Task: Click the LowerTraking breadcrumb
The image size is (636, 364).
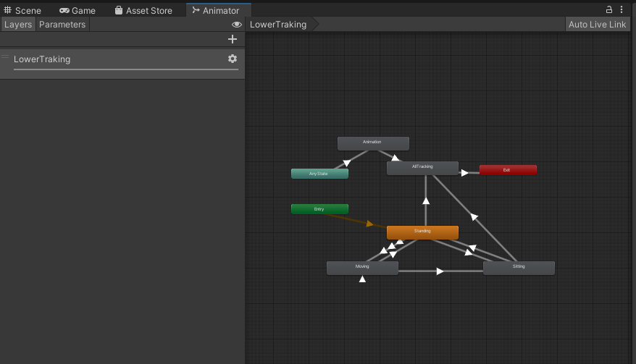Action: (278, 25)
